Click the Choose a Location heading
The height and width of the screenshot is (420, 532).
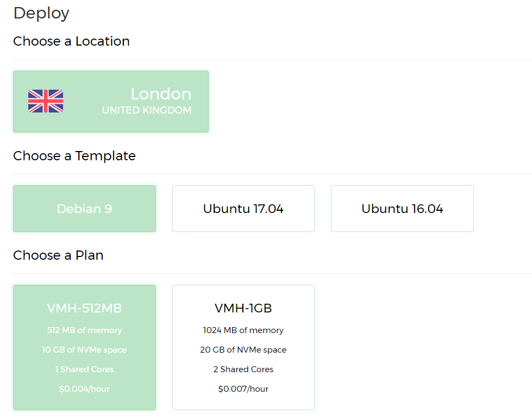pyautogui.click(x=71, y=41)
